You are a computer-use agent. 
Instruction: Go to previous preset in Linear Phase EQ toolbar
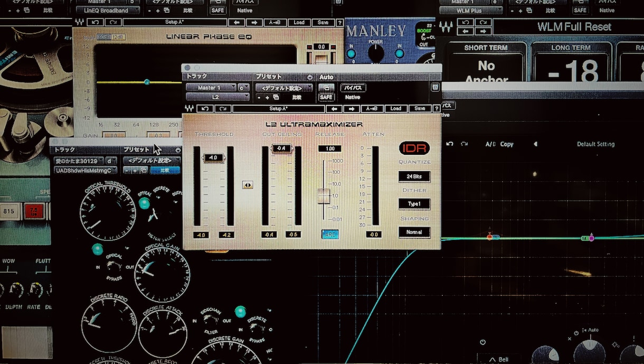[x=235, y=22]
